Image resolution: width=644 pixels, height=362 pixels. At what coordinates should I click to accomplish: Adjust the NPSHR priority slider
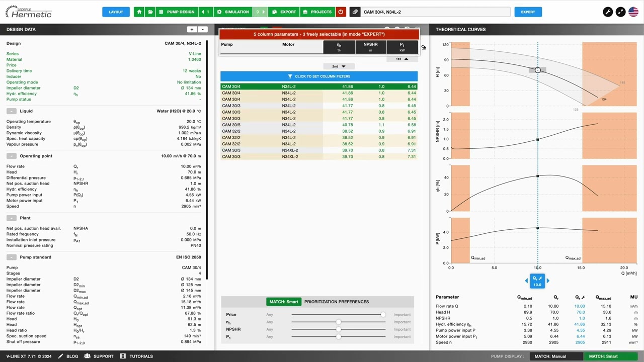click(339, 329)
